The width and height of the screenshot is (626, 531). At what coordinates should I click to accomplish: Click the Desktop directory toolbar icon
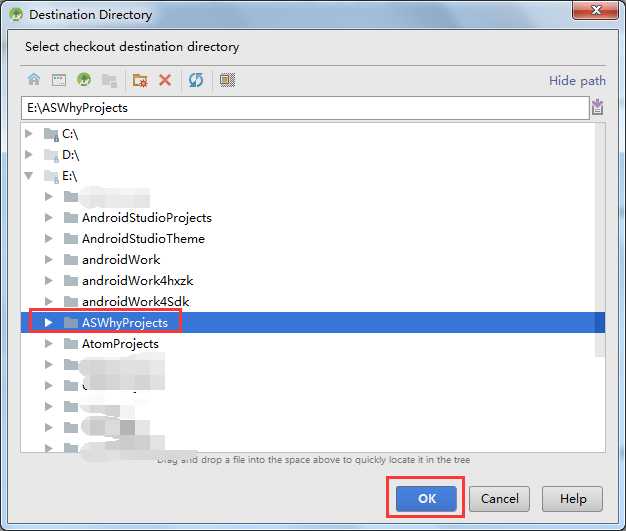(59, 80)
